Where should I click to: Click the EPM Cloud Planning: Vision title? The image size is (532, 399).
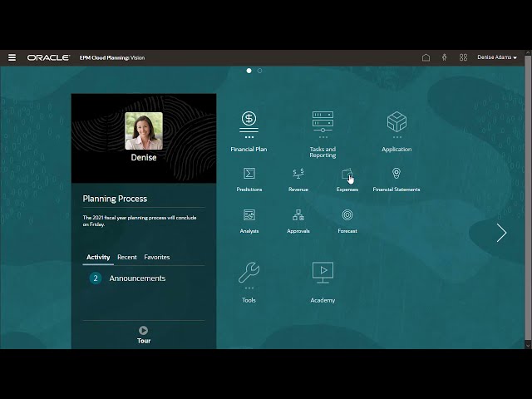(112, 57)
